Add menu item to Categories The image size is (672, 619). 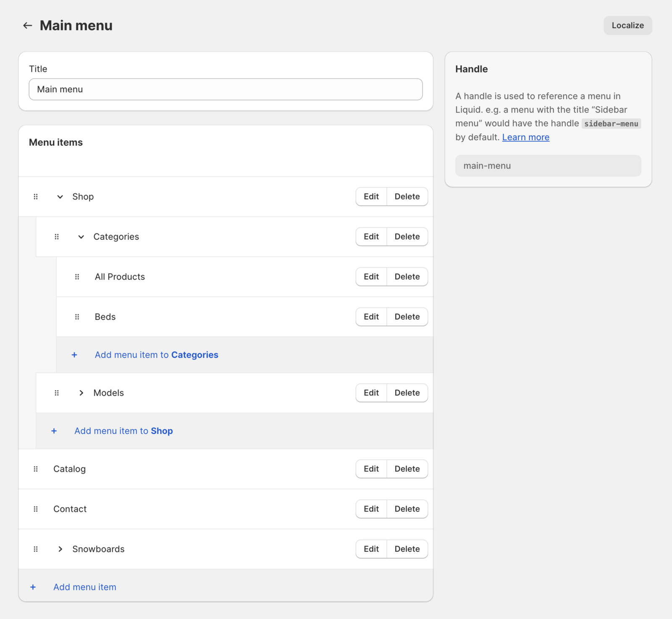click(156, 355)
